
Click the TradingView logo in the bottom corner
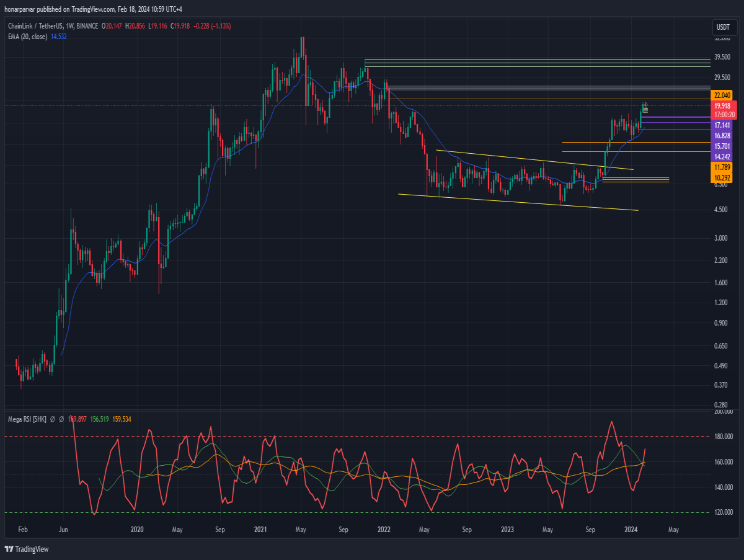(x=26, y=549)
